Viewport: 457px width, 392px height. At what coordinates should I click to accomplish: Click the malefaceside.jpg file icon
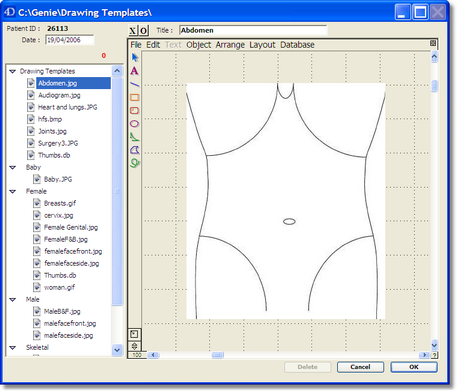click(37, 335)
